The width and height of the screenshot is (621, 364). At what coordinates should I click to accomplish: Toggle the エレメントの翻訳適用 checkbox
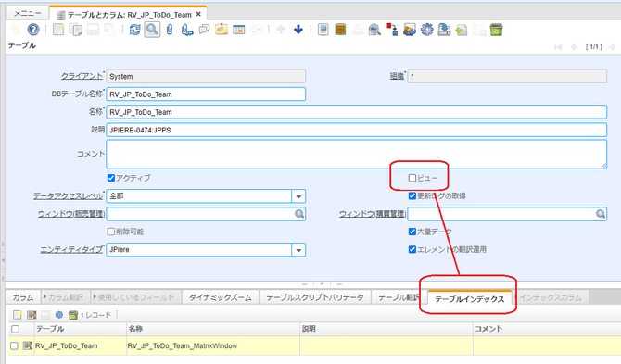pos(412,249)
